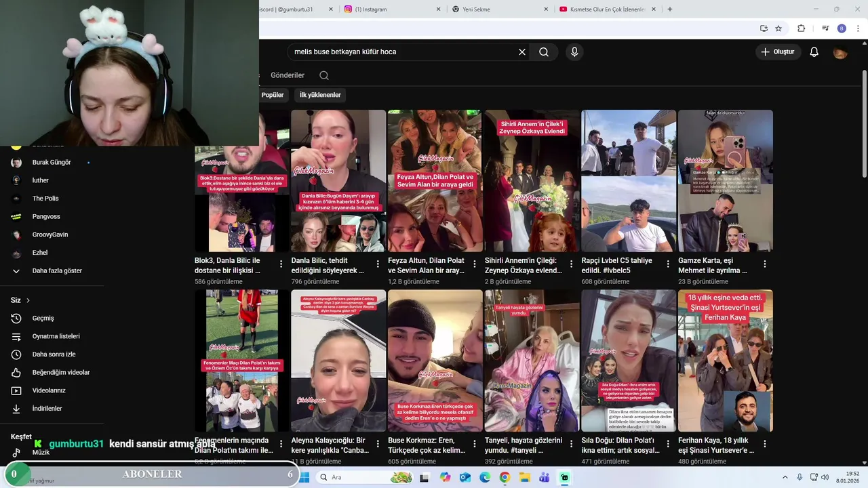
Task: Open Chrome media control icon
Action: (825, 28)
